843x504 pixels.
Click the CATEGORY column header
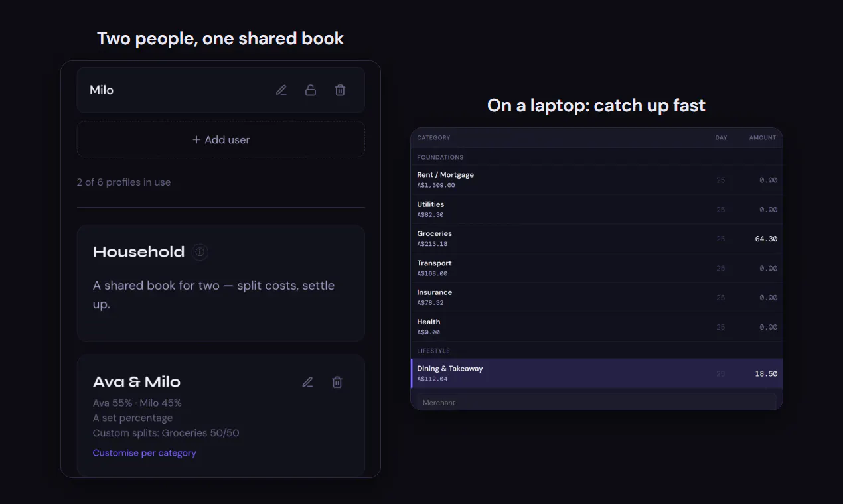coord(433,138)
